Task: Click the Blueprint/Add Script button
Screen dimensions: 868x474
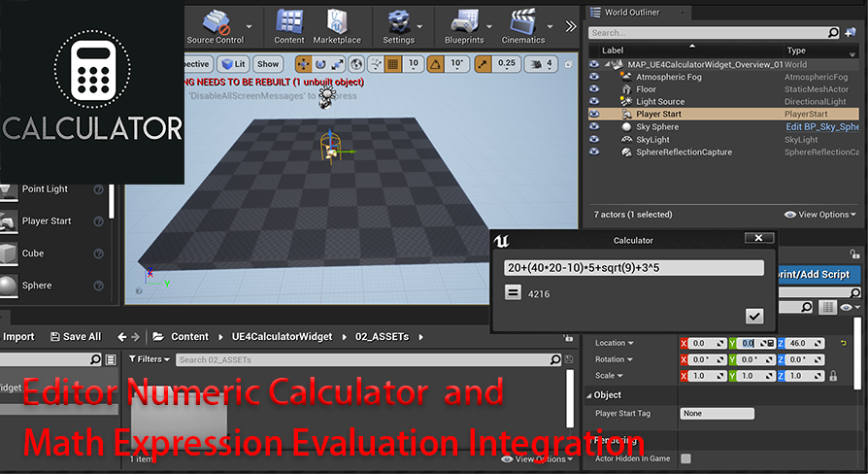Action: pyautogui.click(x=818, y=274)
